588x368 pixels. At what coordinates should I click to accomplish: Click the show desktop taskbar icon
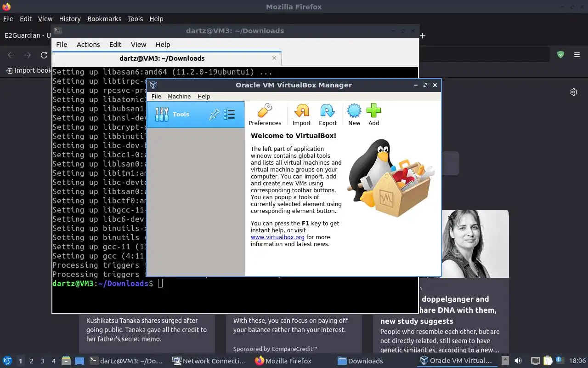[x=79, y=361]
